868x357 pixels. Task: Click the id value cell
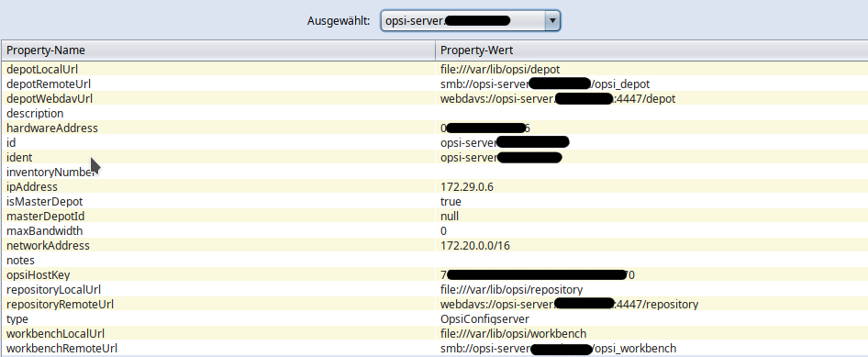point(651,143)
